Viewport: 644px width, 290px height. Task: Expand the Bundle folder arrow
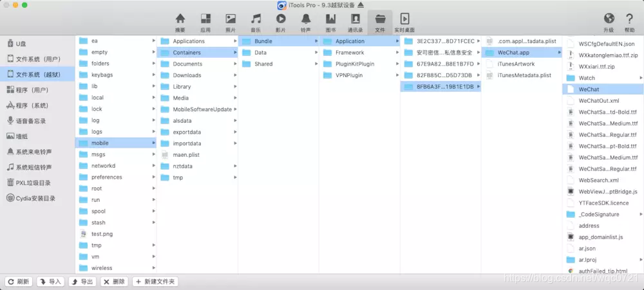tap(317, 41)
